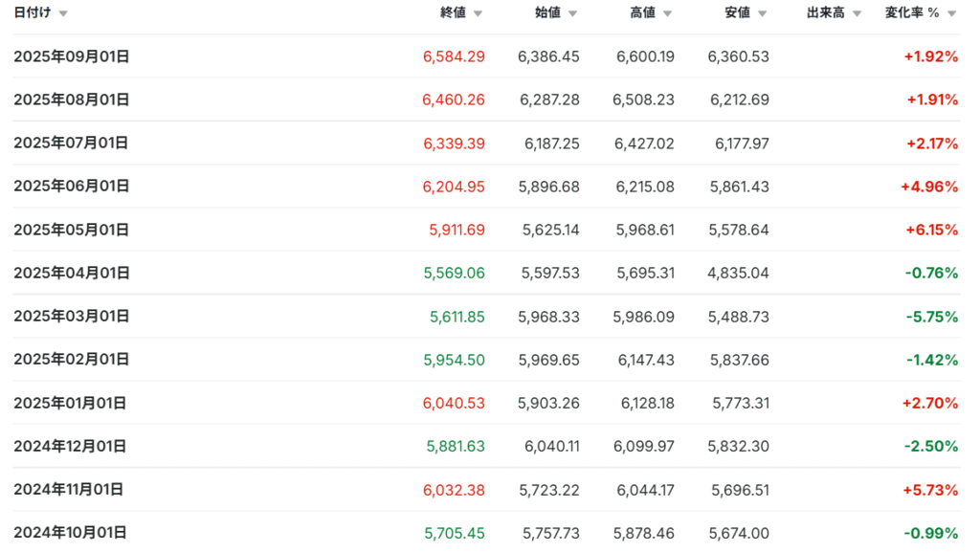Click the sort arrow beside 出来高

(857, 14)
